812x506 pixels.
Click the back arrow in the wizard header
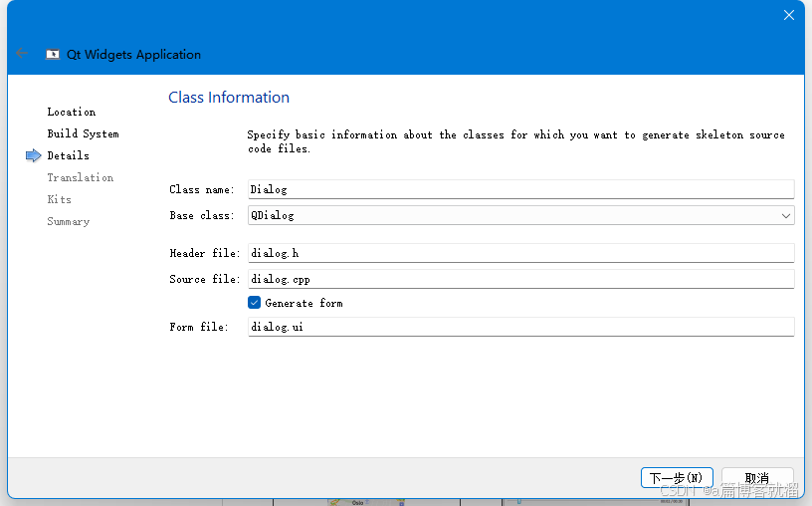point(22,53)
